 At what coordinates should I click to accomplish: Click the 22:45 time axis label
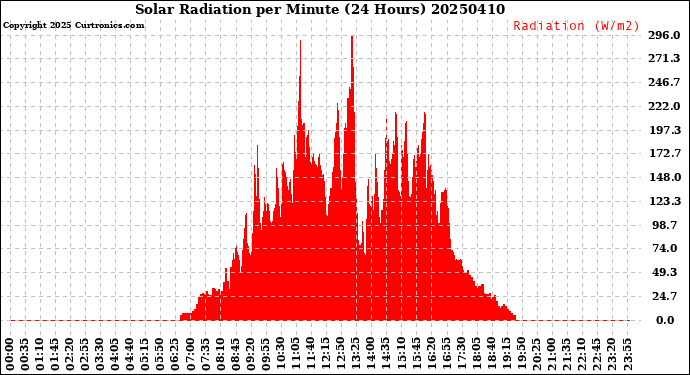(x=597, y=355)
